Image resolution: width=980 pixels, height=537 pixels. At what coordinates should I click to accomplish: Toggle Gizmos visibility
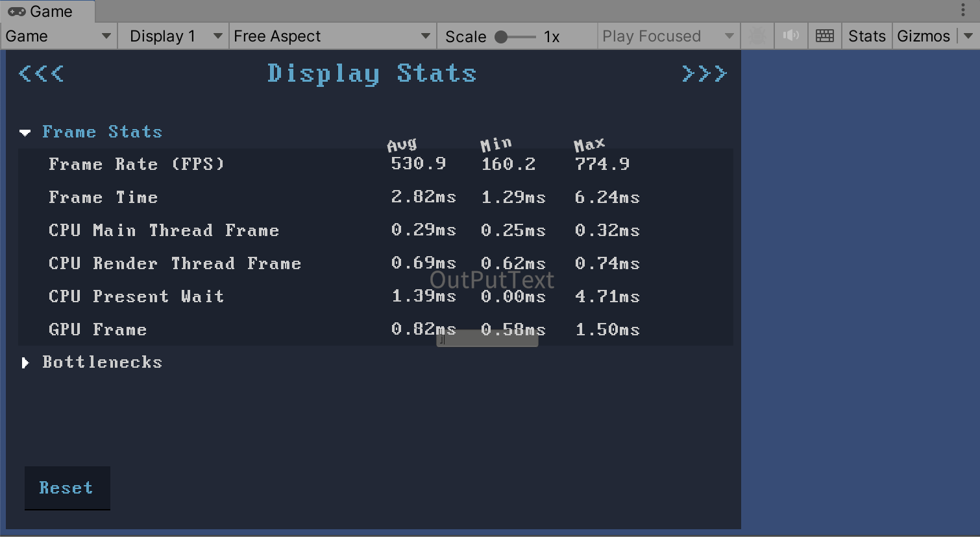tap(923, 36)
